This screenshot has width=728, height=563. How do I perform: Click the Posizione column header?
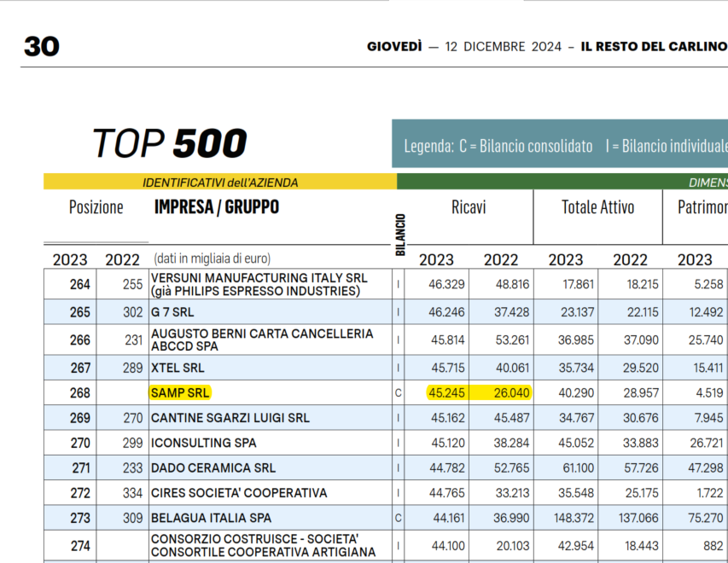[96, 207]
